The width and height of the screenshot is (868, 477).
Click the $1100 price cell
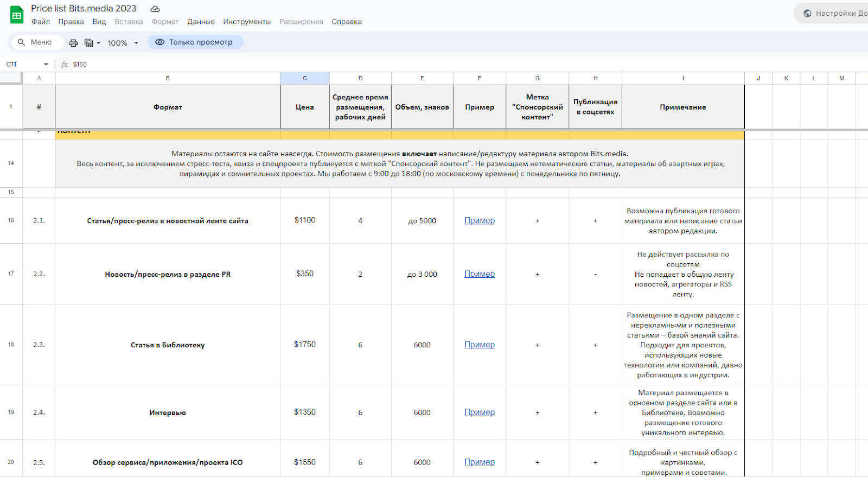click(x=305, y=220)
